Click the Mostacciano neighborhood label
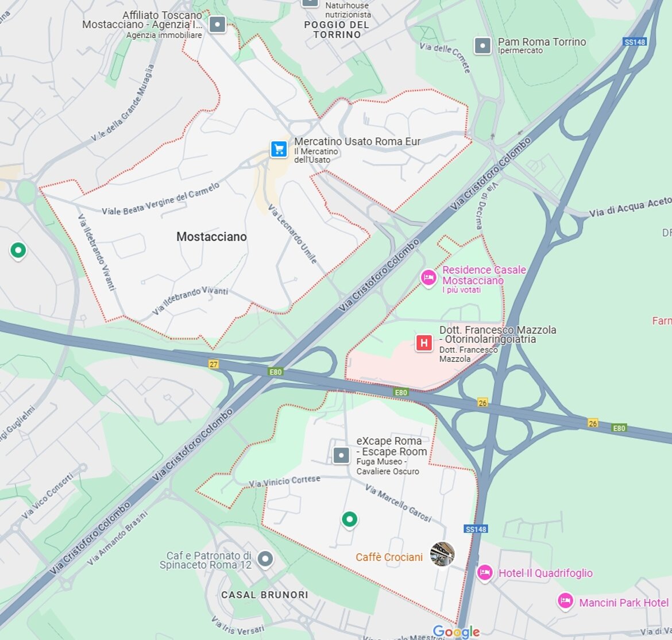Viewport: 672px width, 640px height. click(x=212, y=237)
